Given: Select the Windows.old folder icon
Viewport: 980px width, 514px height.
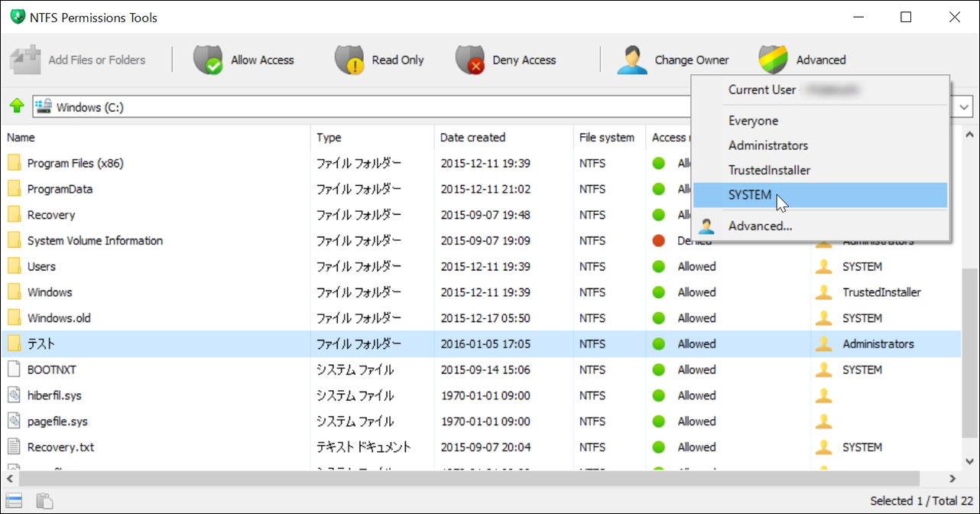Looking at the screenshot, I should pyautogui.click(x=14, y=318).
